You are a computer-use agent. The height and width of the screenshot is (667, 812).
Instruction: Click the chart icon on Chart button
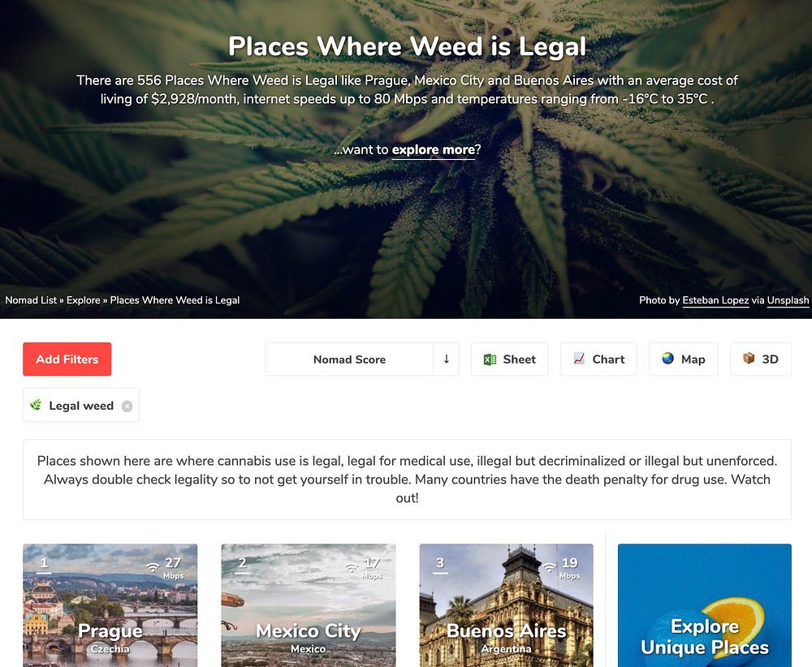579,359
